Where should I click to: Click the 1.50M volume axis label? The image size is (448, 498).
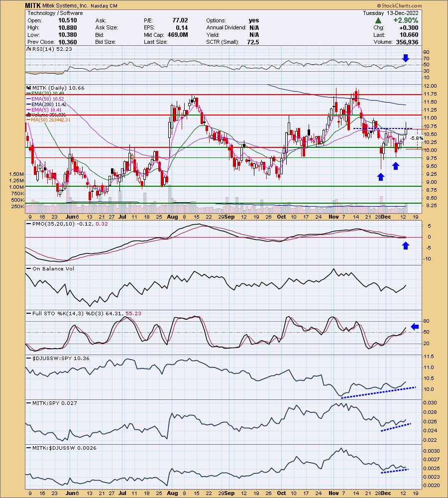click(x=16, y=174)
